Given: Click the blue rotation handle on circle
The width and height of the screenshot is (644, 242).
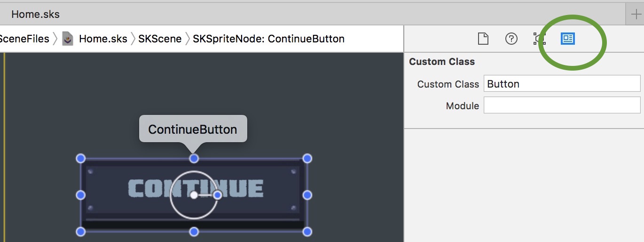Looking at the screenshot, I should (x=217, y=195).
